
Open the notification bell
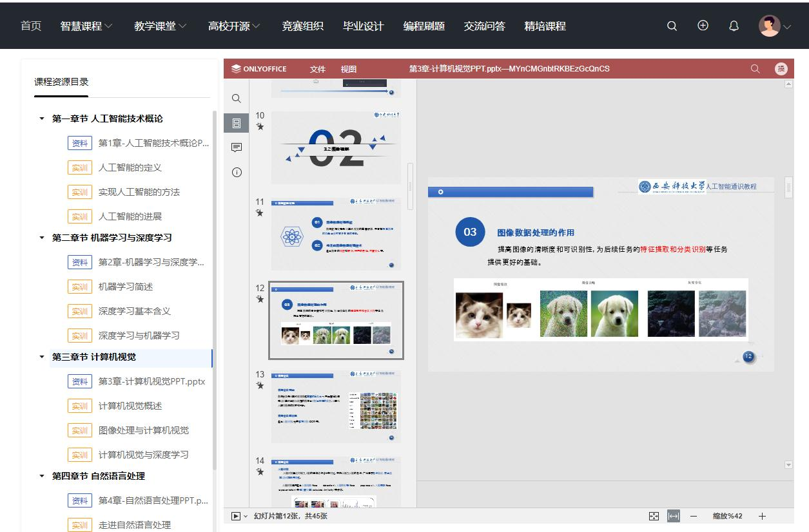(x=734, y=26)
